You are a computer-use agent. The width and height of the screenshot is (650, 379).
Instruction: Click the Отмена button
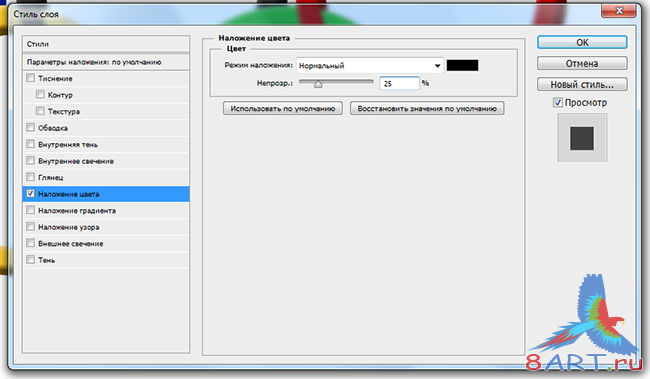[582, 63]
